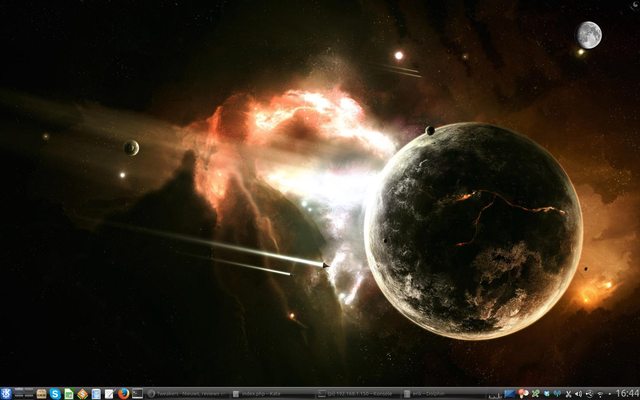Click the green cross tray icon

[x=535, y=393]
